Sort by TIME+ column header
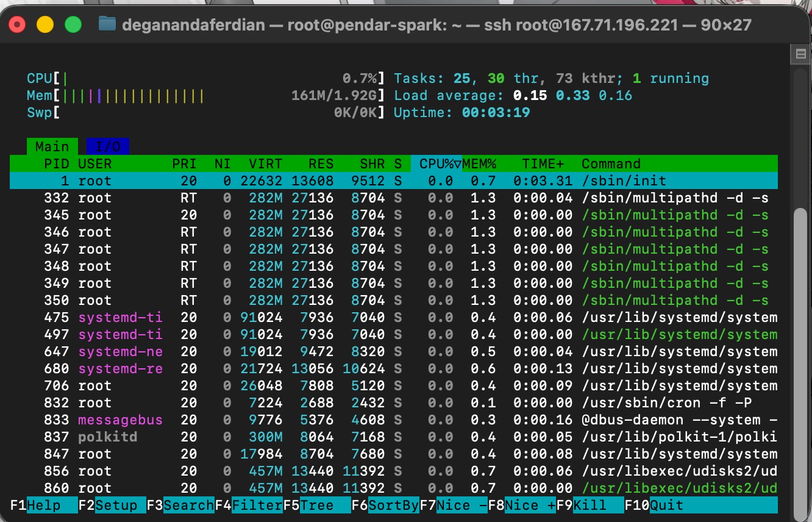This screenshot has height=522, width=812. 543,163
